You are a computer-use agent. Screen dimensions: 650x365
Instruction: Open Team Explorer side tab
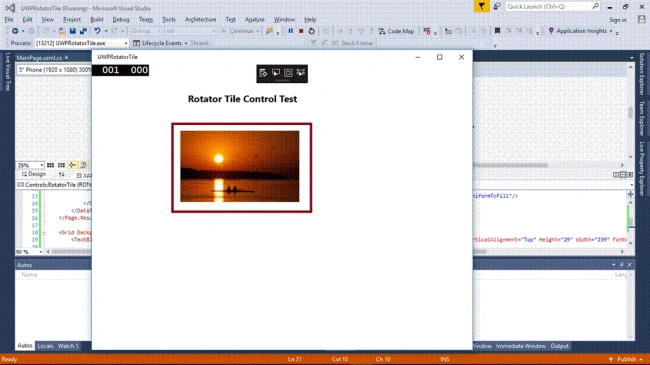coord(642,118)
